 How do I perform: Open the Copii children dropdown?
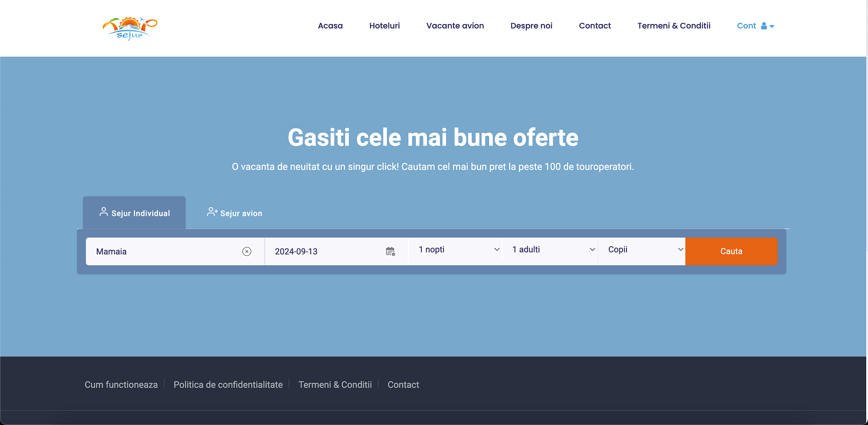[642, 249]
